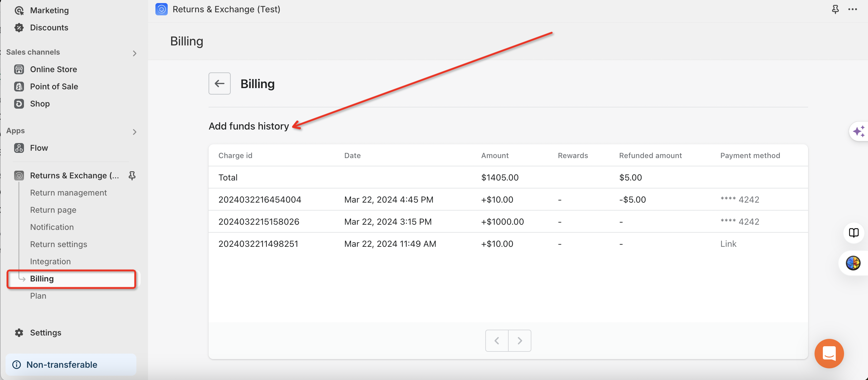Screen dimensions: 868x380
Task: Open the book help guide icon
Action: pyautogui.click(x=854, y=232)
